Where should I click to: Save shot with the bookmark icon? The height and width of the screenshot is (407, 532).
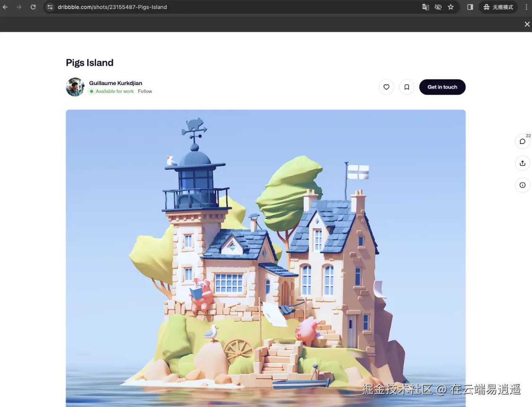[x=407, y=87]
